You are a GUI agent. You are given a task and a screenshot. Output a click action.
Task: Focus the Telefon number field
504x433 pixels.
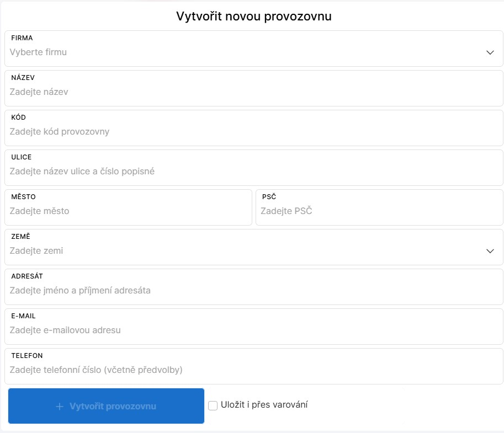click(x=254, y=370)
